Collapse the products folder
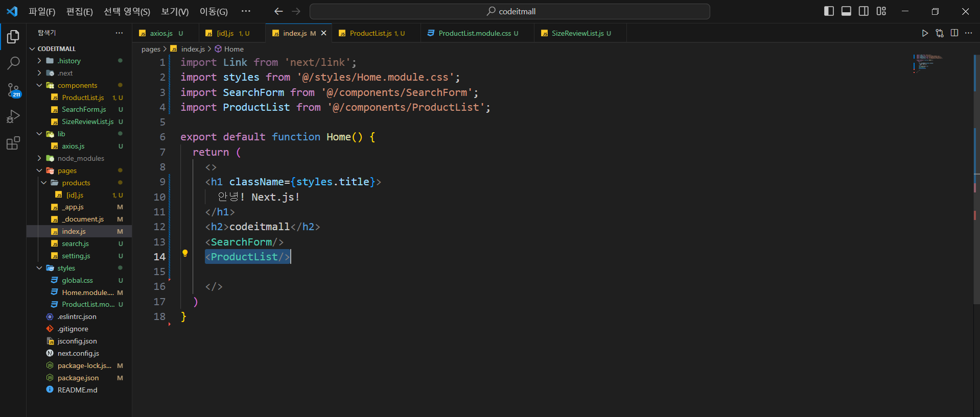The height and width of the screenshot is (417, 980). tap(79, 183)
